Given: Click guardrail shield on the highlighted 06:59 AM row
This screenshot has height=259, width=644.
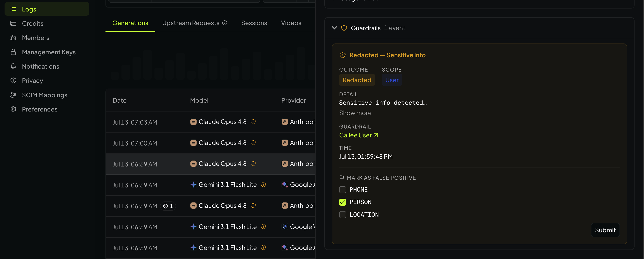Looking at the screenshot, I should [x=253, y=164].
